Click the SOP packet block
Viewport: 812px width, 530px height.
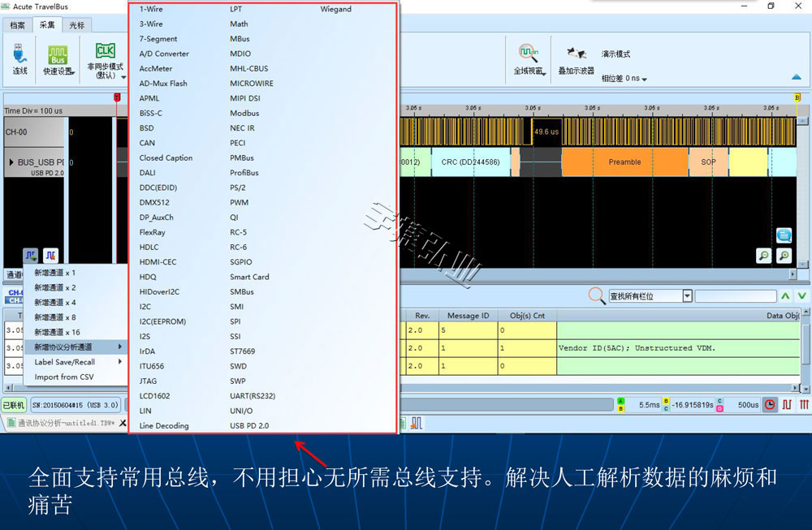[708, 162]
